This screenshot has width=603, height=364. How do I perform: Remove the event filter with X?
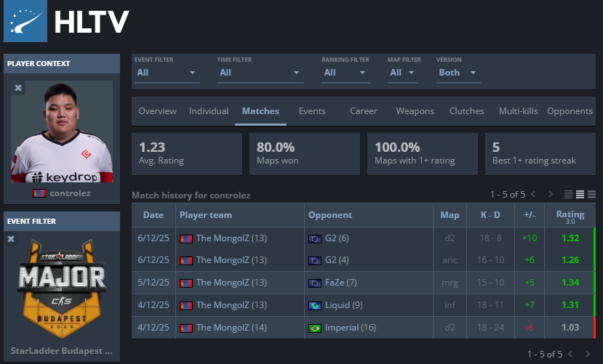point(11,238)
